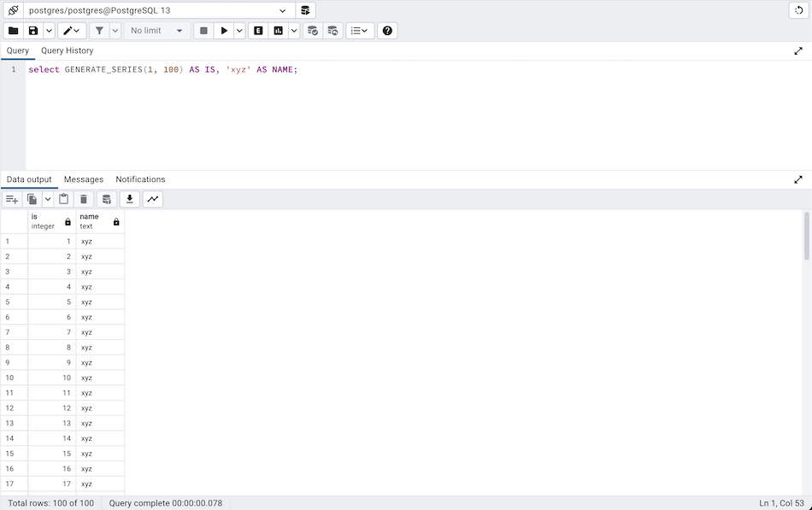This screenshot has width=812, height=510.
Task: Open help with the question mark button
Action: coord(387,30)
